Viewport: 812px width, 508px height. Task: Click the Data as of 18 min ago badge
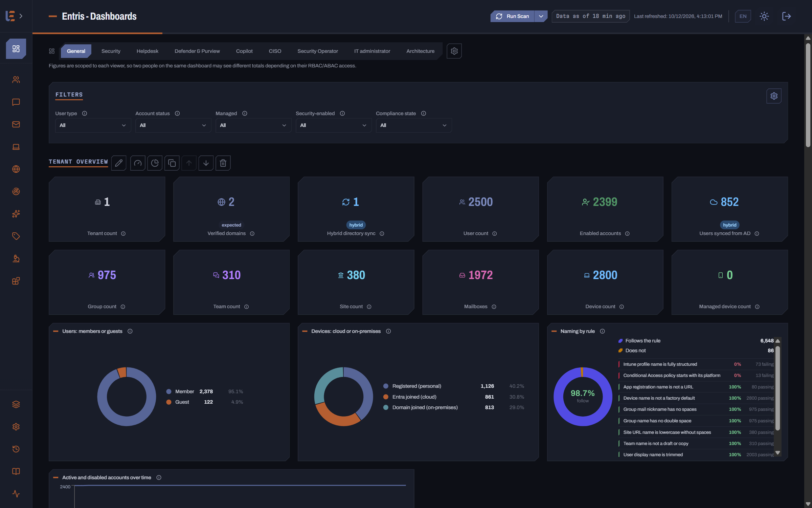(591, 16)
